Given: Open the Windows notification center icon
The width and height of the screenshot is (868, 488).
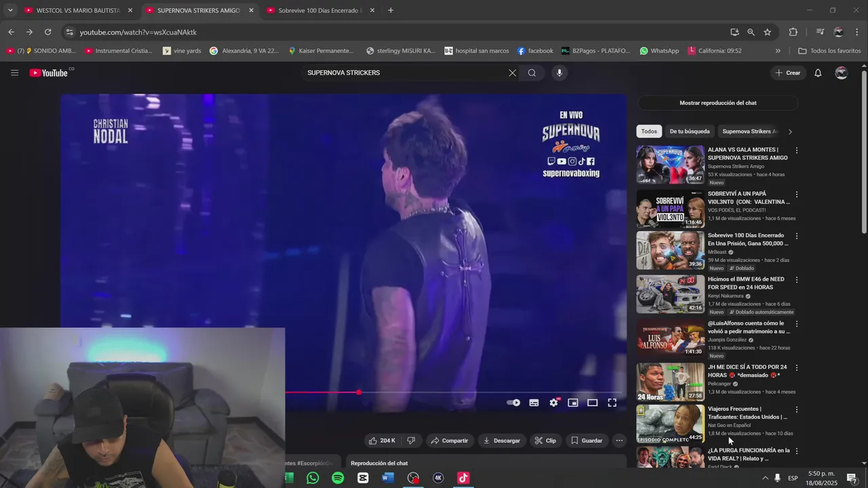Looking at the screenshot, I should tap(852, 478).
